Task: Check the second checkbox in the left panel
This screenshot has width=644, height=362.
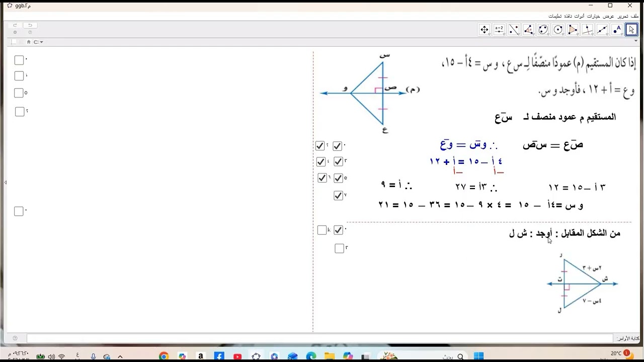Action: click(x=19, y=76)
